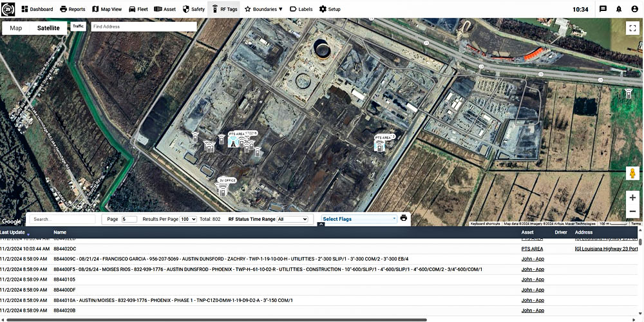The width and height of the screenshot is (644, 322).
Task: Select the 8B44010A Austin/Moises row
Action: tap(319, 300)
